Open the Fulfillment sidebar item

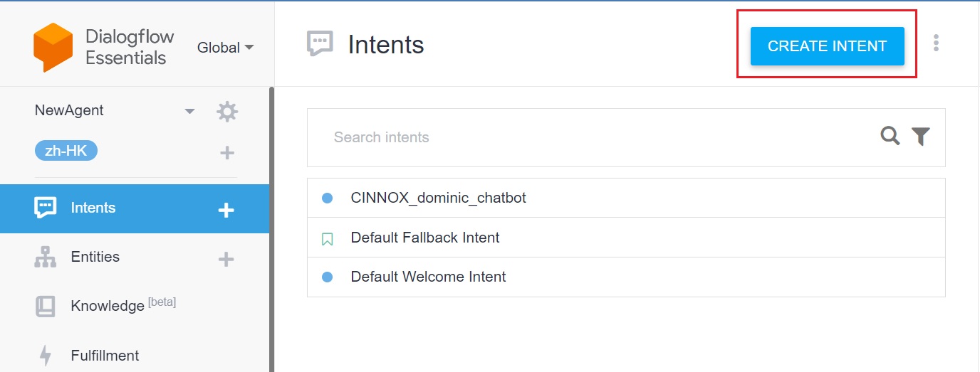click(x=105, y=356)
